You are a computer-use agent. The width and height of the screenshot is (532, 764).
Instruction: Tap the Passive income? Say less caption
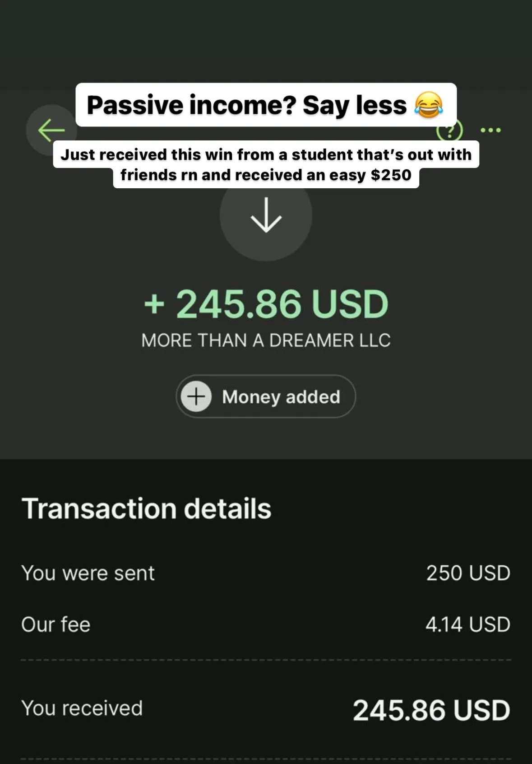tap(266, 105)
